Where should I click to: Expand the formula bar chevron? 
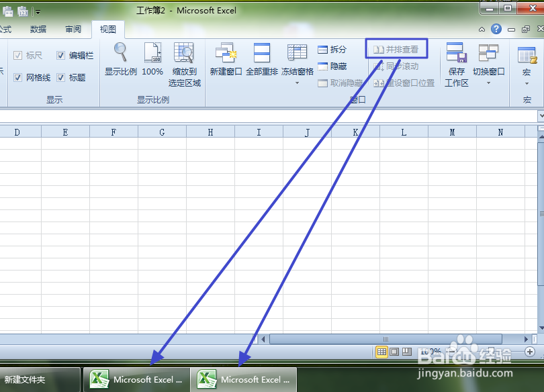[x=541, y=115]
